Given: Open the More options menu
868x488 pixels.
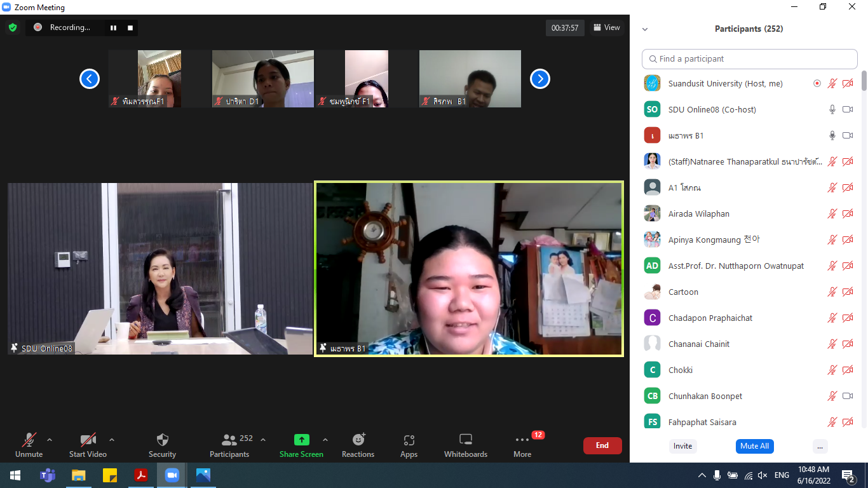Looking at the screenshot, I should coord(522,445).
